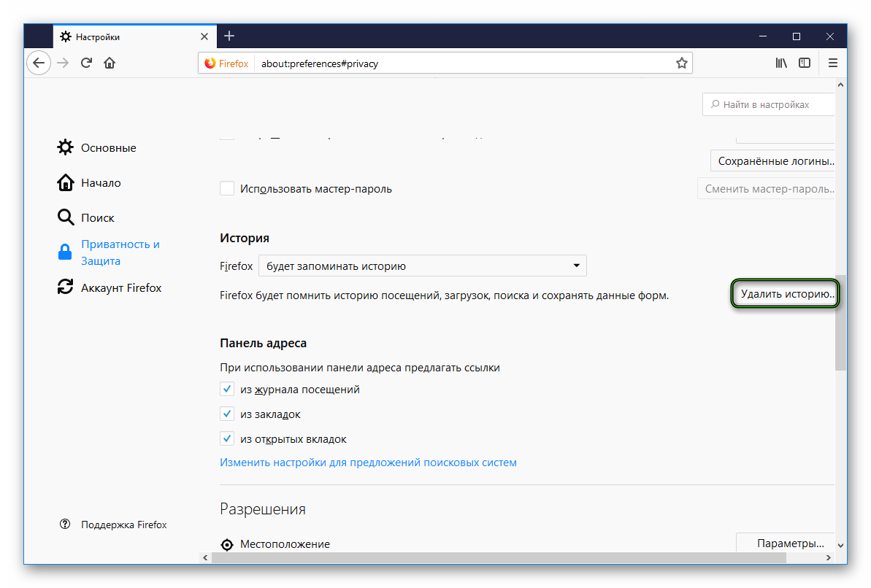Click the gear icon beside Основные

point(65,147)
